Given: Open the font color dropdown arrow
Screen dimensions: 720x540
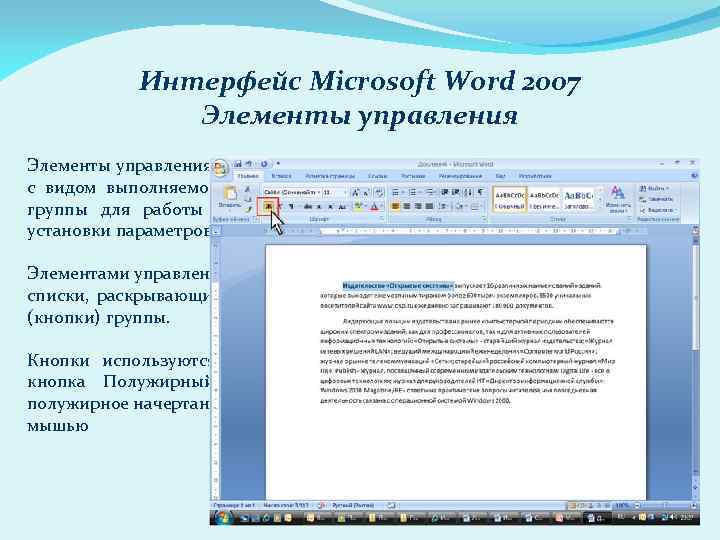Looking at the screenshot, I should [x=381, y=207].
